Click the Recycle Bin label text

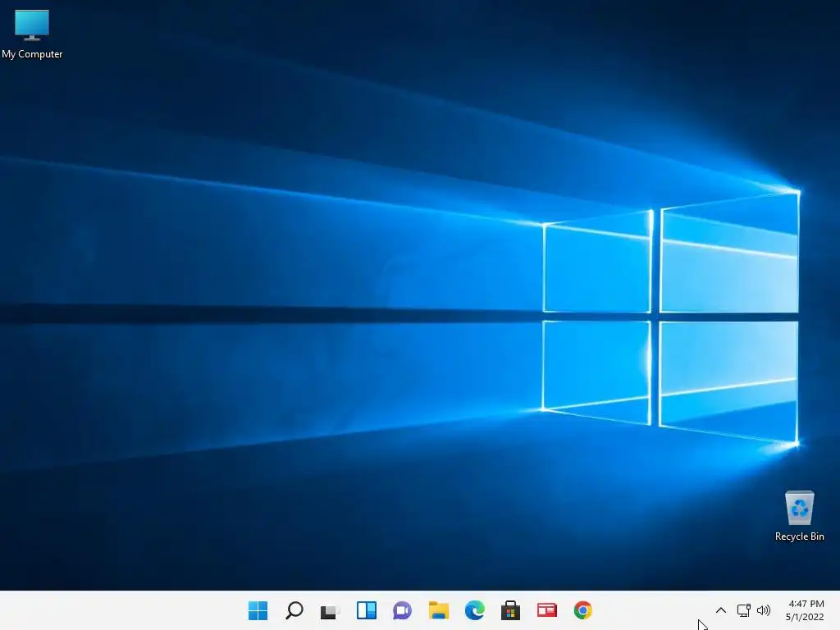(x=799, y=536)
